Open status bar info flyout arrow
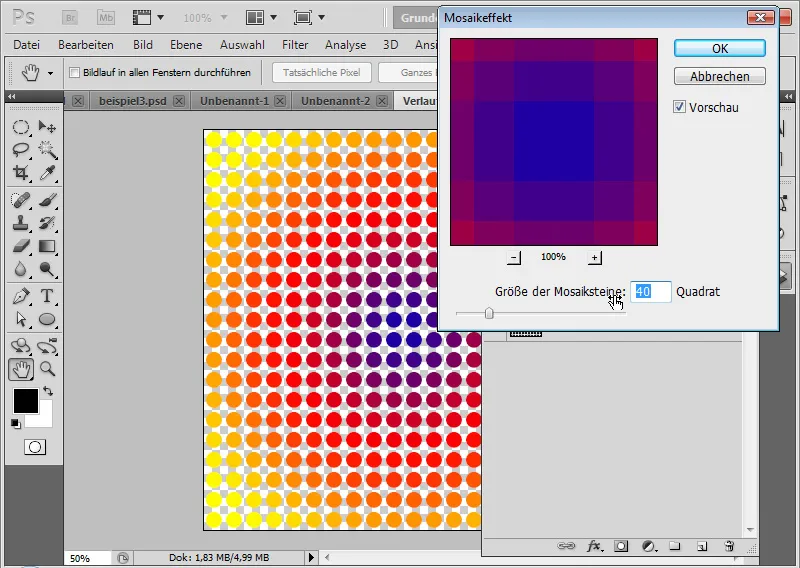This screenshot has width=800, height=568. click(311, 557)
